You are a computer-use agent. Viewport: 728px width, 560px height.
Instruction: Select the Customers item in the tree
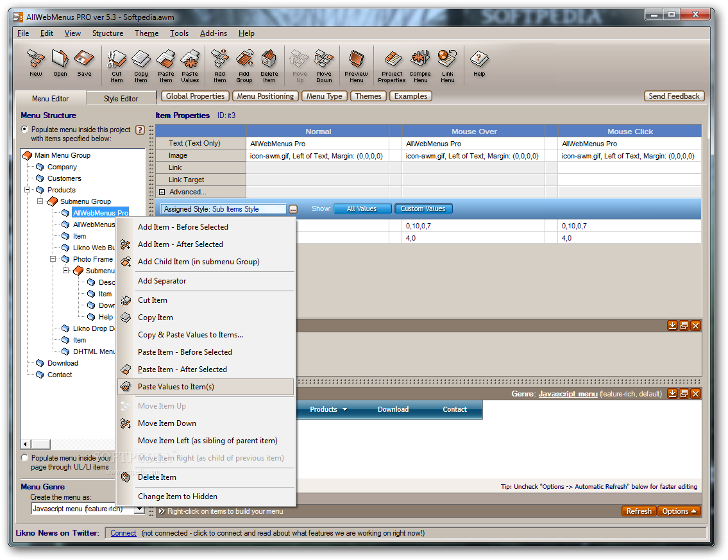64,178
